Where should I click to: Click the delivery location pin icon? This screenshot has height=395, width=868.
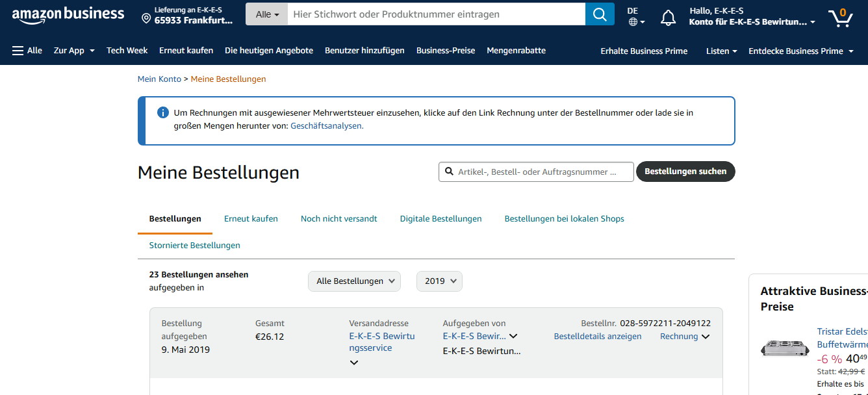pyautogui.click(x=146, y=18)
